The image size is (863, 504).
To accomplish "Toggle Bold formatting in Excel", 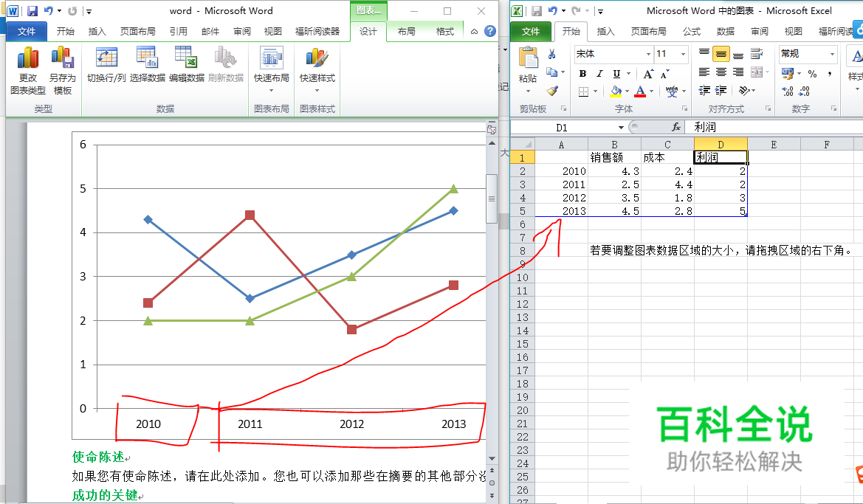I will [583, 74].
